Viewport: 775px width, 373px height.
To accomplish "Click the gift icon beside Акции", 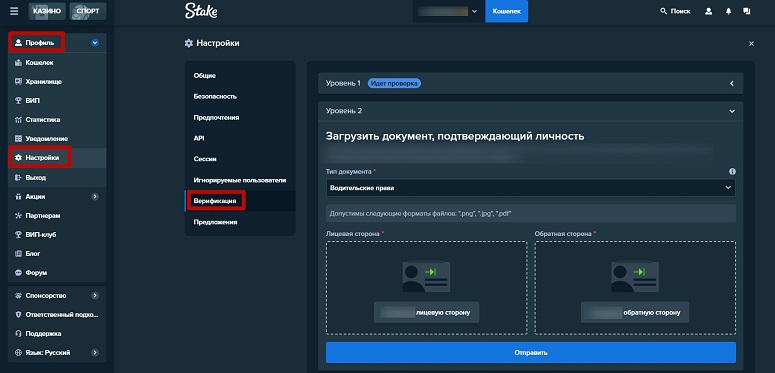I will [x=18, y=197].
